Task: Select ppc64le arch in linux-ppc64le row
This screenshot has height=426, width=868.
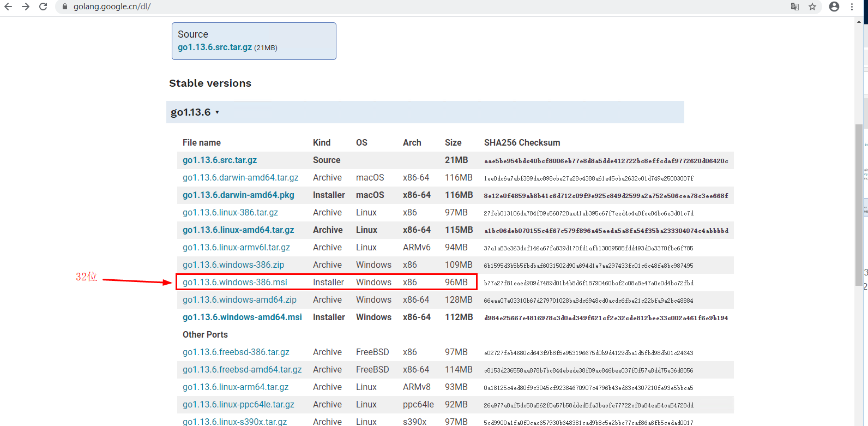Action: pyautogui.click(x=418, y=404)
